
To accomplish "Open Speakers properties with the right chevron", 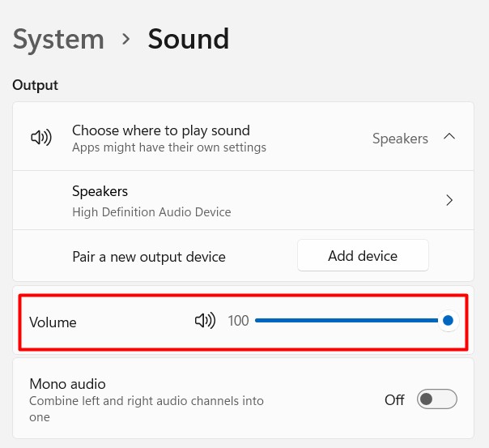I will click(449, 200).
